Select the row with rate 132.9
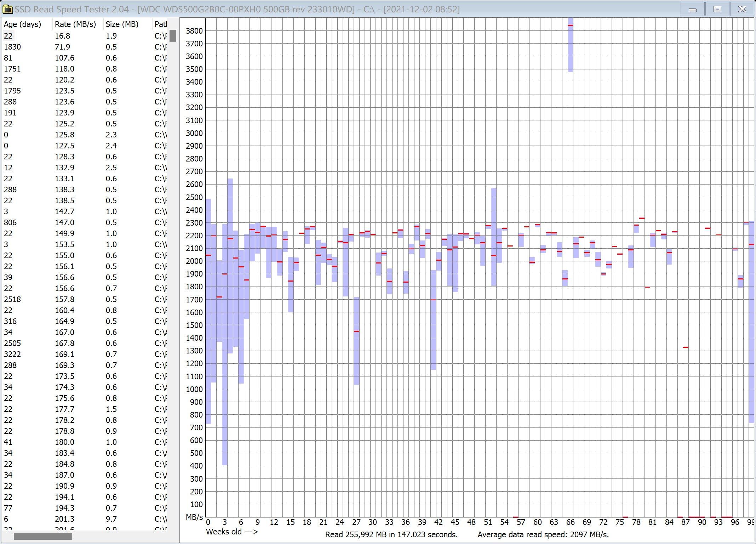Image resolution: width=756 pixels, height=544 pixels. pos(85,168)
